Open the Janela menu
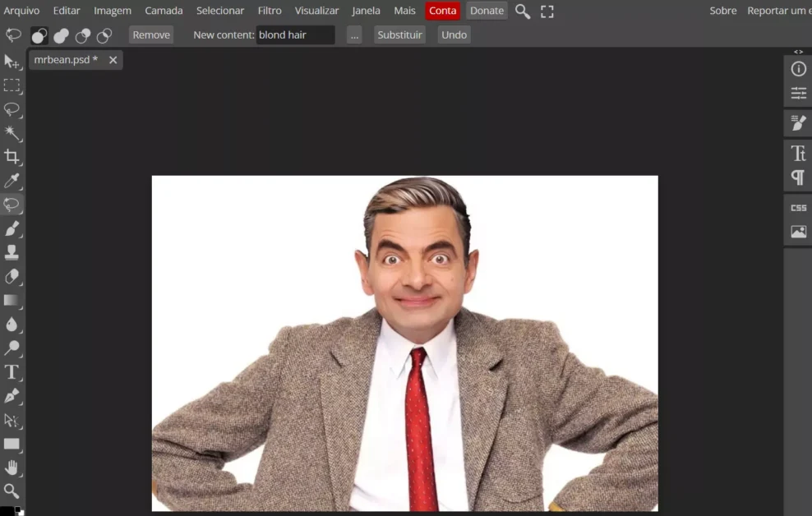Viewport: 812px width, 516px height. (x=366, y=11)
